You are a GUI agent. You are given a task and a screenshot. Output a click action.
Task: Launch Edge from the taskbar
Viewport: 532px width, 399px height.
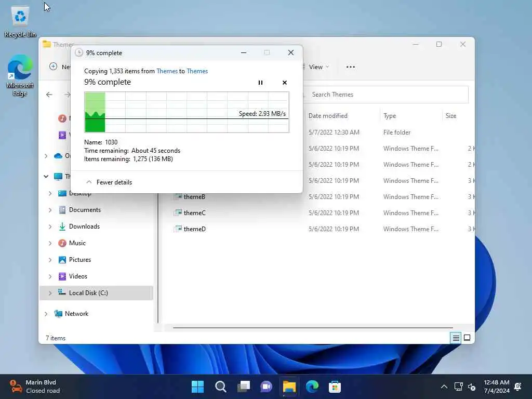[x=312, y=387]
